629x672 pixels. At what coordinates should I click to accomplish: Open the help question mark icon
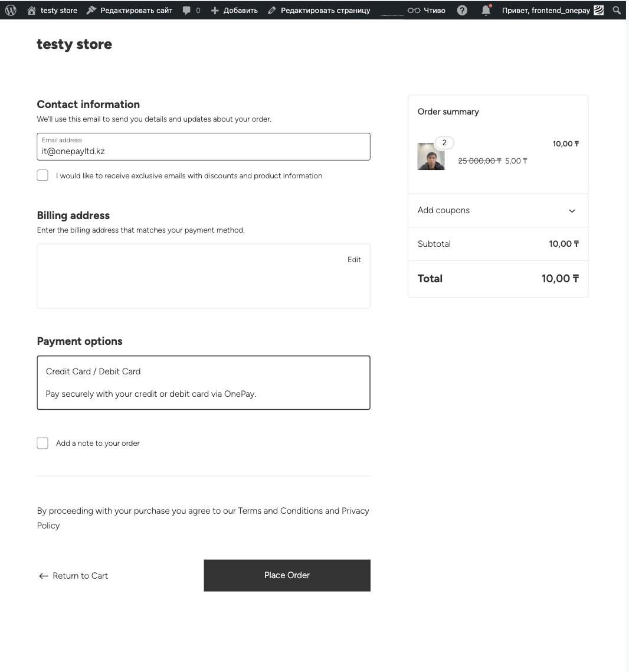(463, 10)
